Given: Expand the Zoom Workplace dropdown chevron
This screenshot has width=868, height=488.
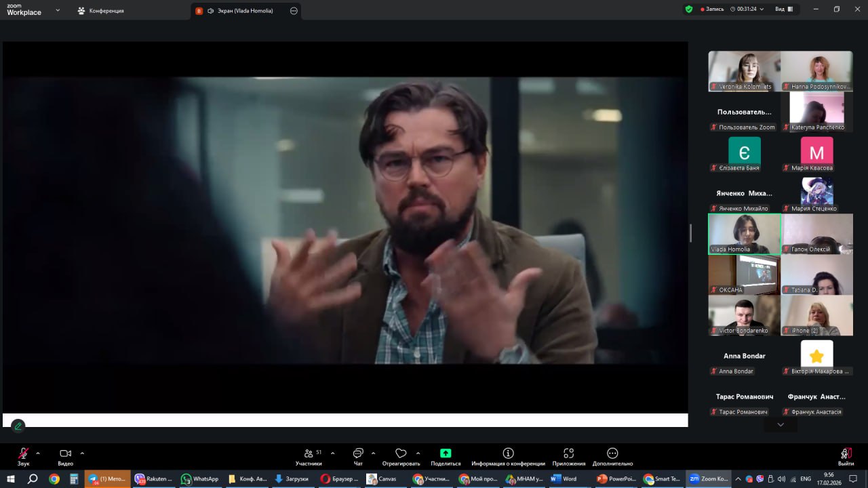Looking at the screenshot, I should [58, 10].
